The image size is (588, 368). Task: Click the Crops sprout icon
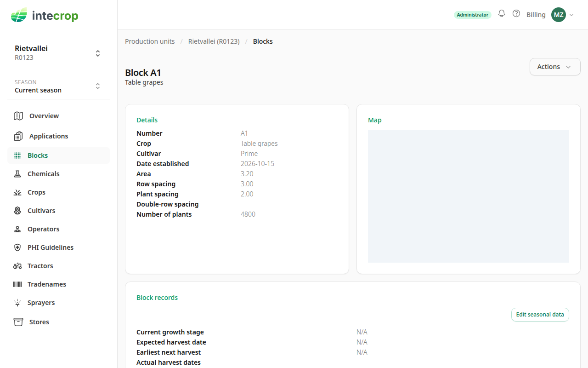17,192
